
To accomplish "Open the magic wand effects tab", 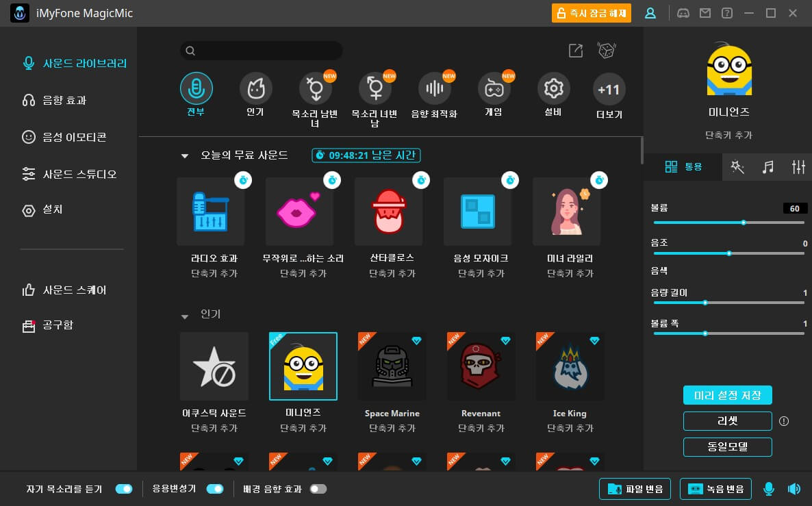I will click(x=737, y=167).
